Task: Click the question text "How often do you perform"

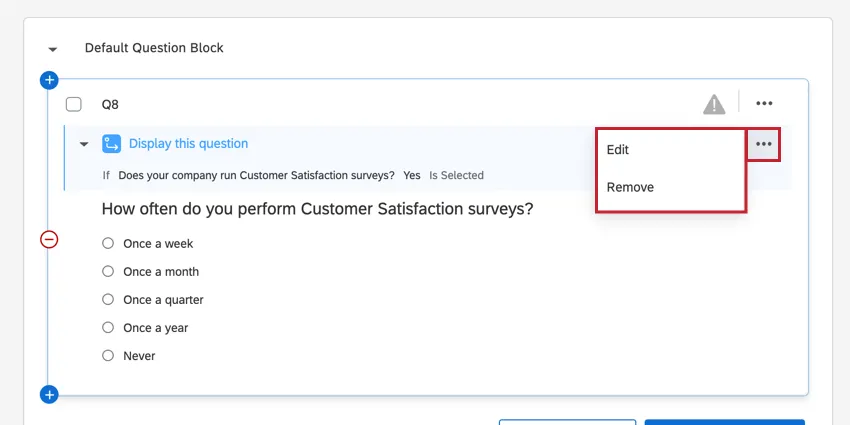Action: 317,209
